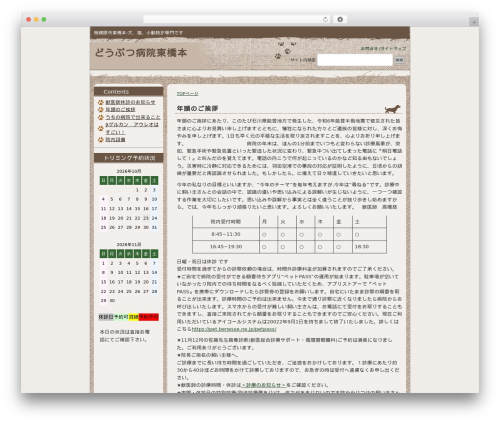
Task: Click the site title どうぶつ病院東橋本
Action: pyautogui.click(x=141, y=53)
